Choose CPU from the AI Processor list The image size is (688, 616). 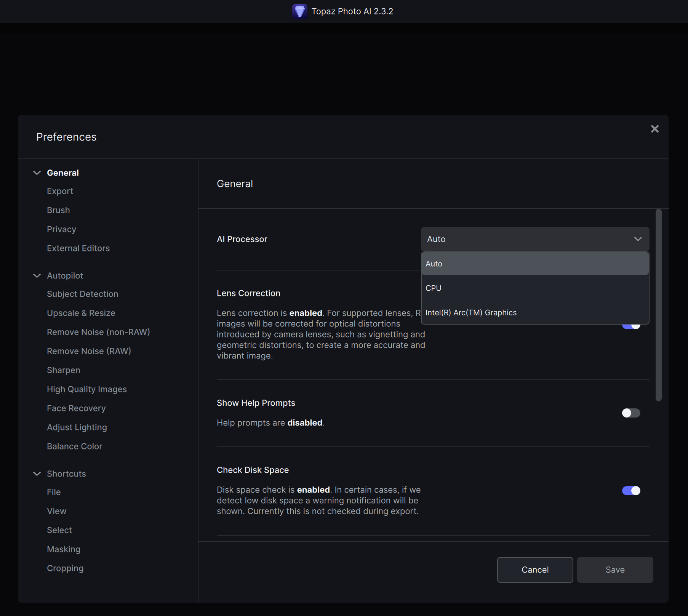(535, 288)
